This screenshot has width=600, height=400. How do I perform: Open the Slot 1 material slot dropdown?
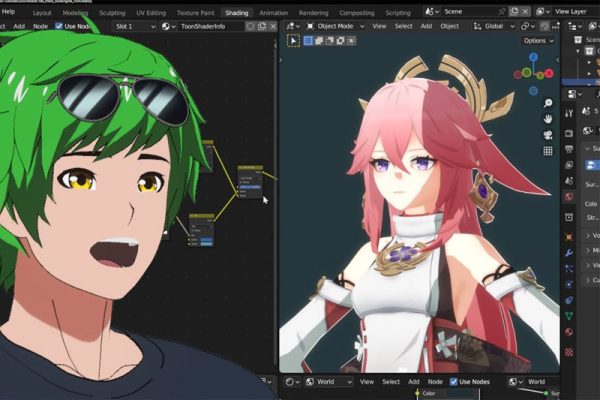[x=135, y=26]
